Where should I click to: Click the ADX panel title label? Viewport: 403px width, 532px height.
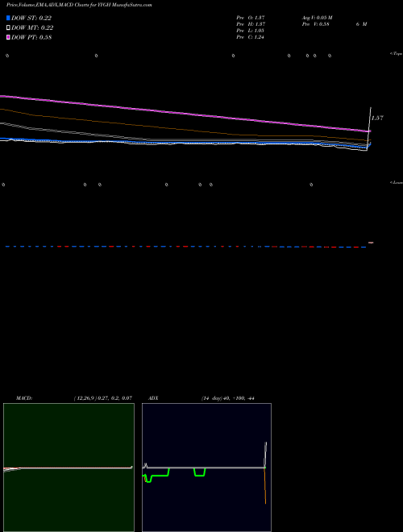click(x=153, y=398)
